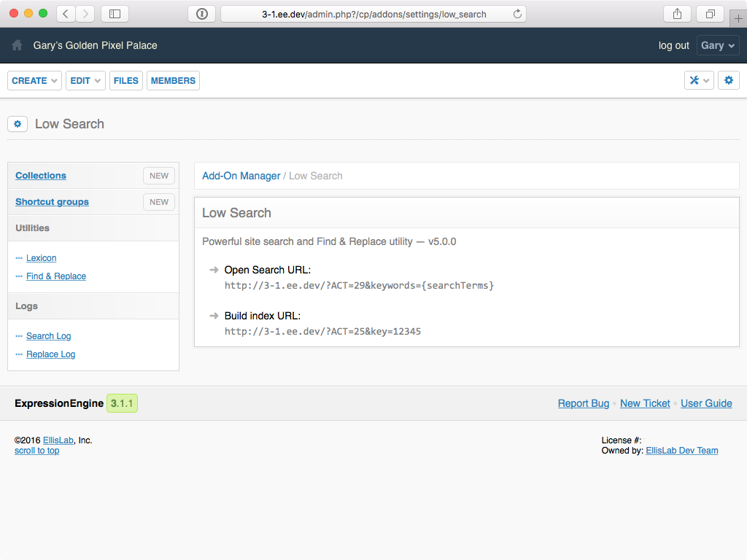Go back with the browser back arrow
Screen dimensions: 747x560
pos(66,14)
